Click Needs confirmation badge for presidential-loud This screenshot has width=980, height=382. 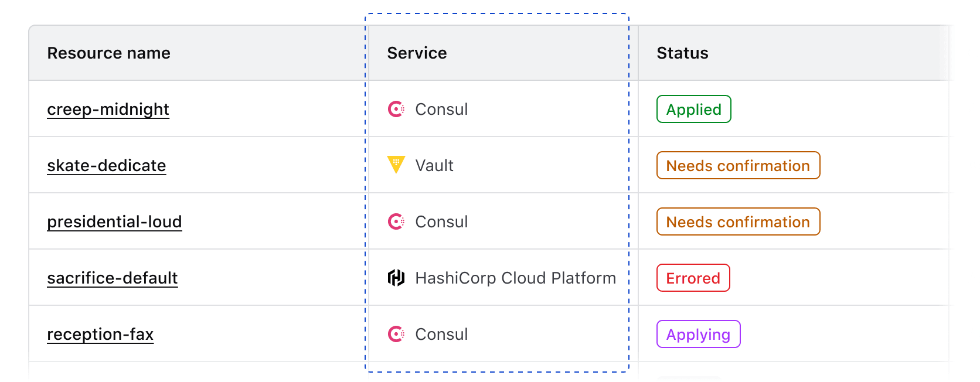[x=738, y=222]
